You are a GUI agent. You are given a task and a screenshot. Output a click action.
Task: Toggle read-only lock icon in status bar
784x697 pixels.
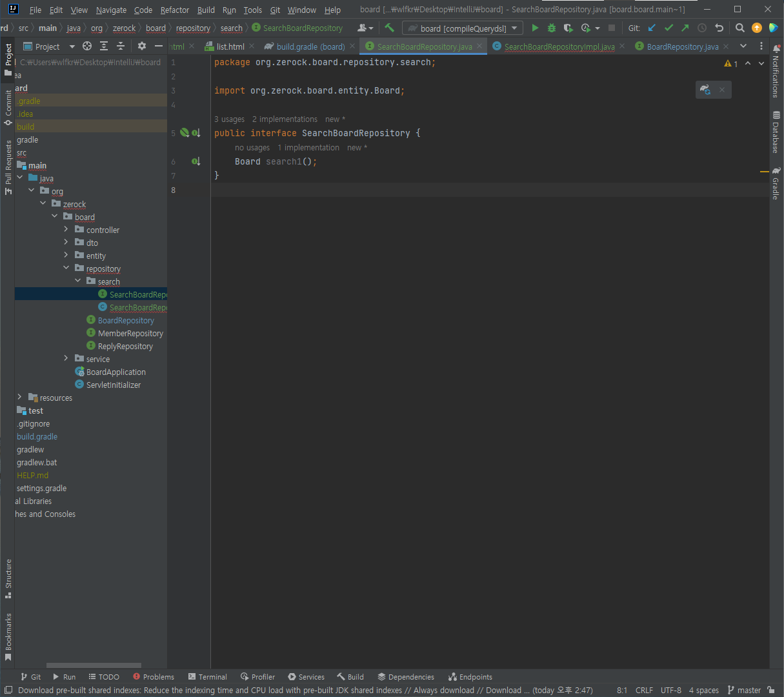pos(771,690)
